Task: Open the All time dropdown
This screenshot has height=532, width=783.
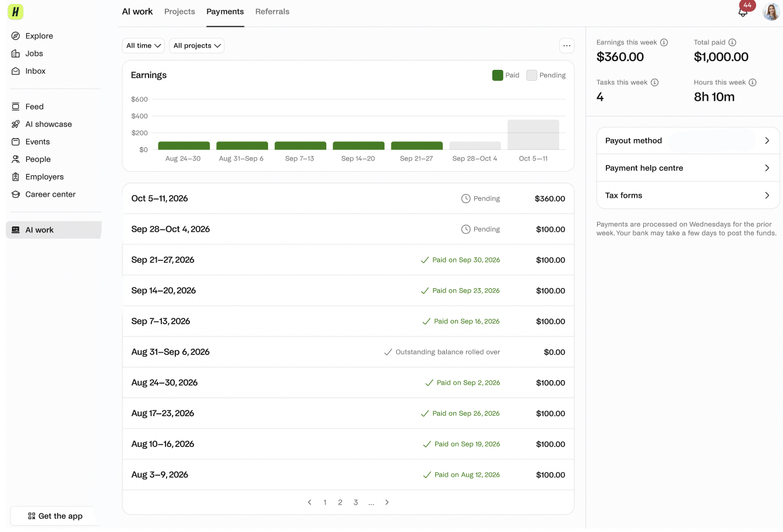Action: [x=143, y=45]
